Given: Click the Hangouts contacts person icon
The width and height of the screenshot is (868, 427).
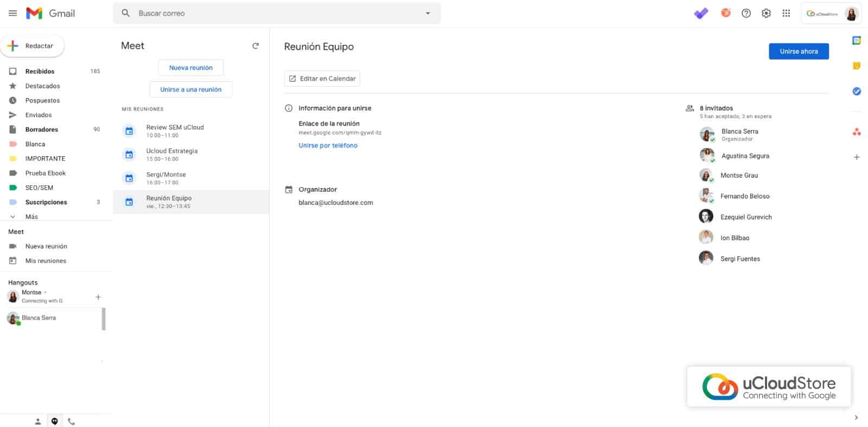Looking at the screenshot, I should (x=38, y=421).
